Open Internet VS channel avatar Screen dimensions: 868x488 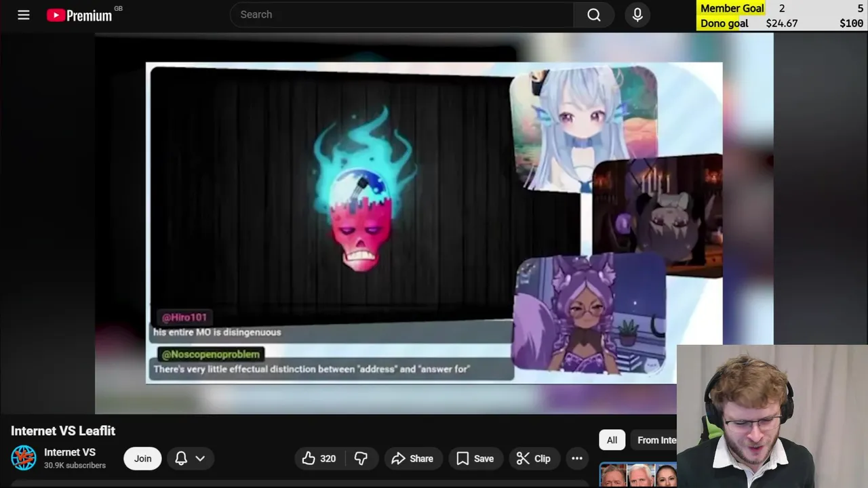pos(24,458)
